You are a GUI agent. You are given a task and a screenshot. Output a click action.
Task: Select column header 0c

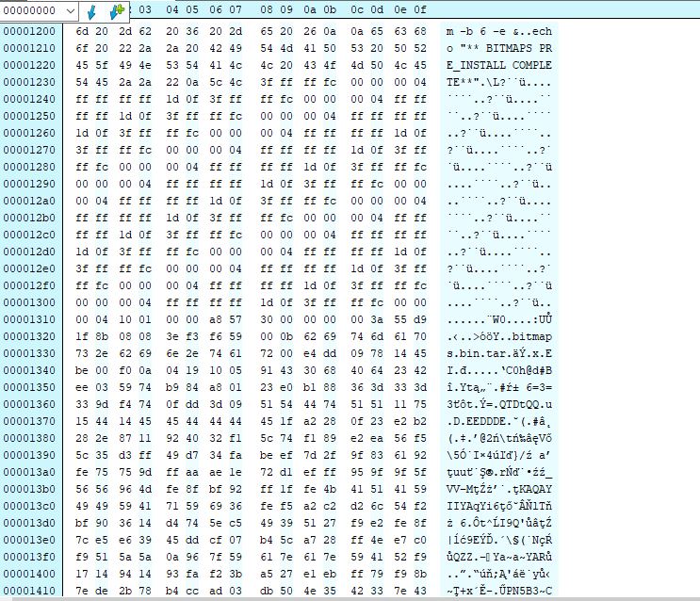click(357, 9)
